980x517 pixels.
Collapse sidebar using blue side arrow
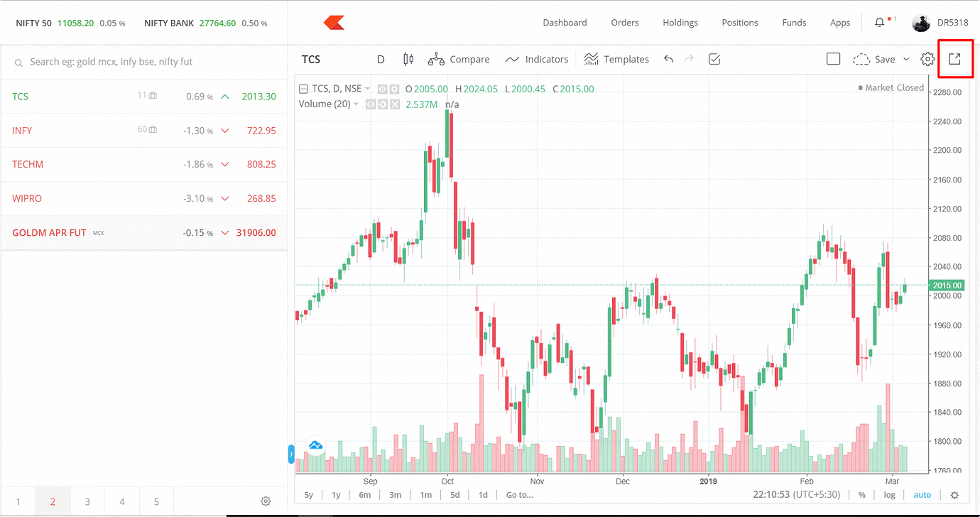pos(291,454)
